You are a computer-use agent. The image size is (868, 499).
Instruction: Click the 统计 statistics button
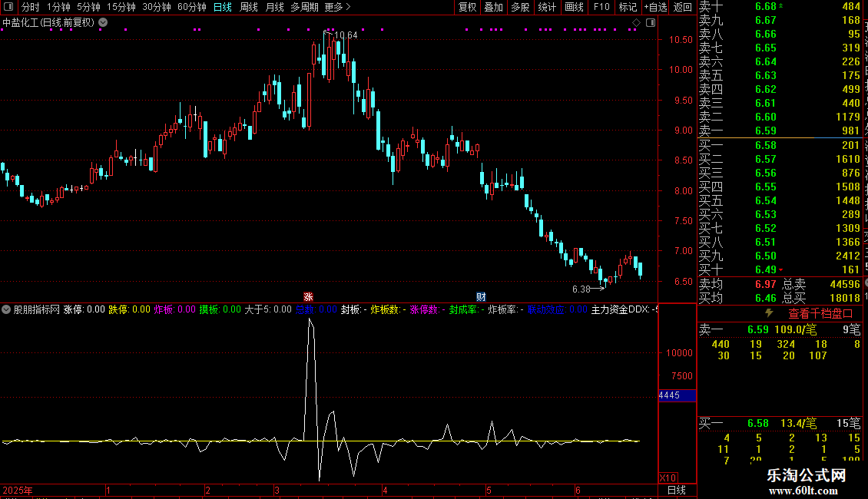point(547,7)
